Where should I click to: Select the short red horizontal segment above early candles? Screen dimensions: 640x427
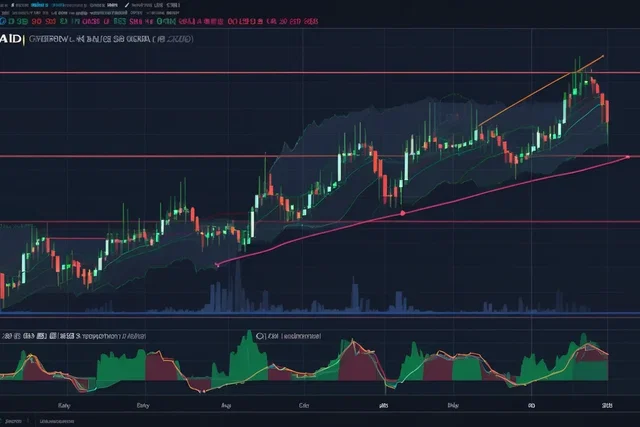coord(77,238)
